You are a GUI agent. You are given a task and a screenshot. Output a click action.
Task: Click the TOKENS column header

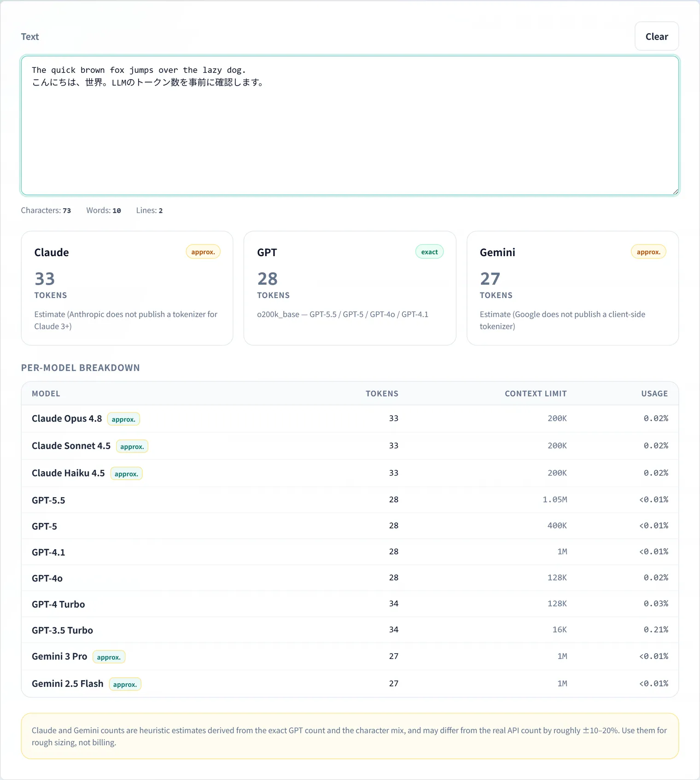[382, 393]
